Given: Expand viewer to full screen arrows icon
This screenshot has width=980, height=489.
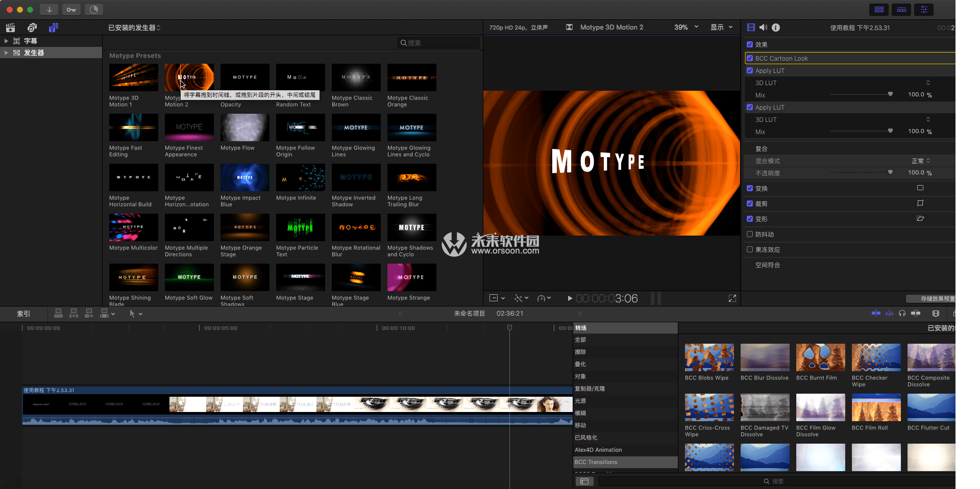Looking at the screenshot, I should click(732, 298).
